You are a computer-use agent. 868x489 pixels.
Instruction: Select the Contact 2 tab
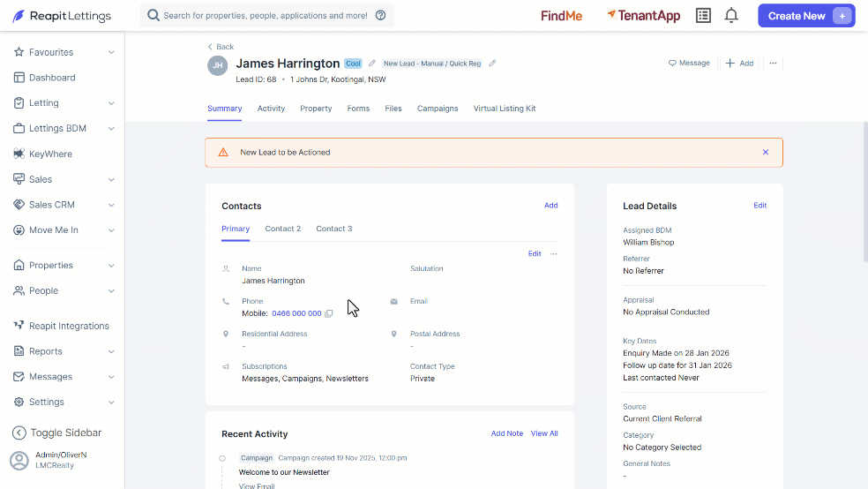pyautogui.click(x=283, y=229)
